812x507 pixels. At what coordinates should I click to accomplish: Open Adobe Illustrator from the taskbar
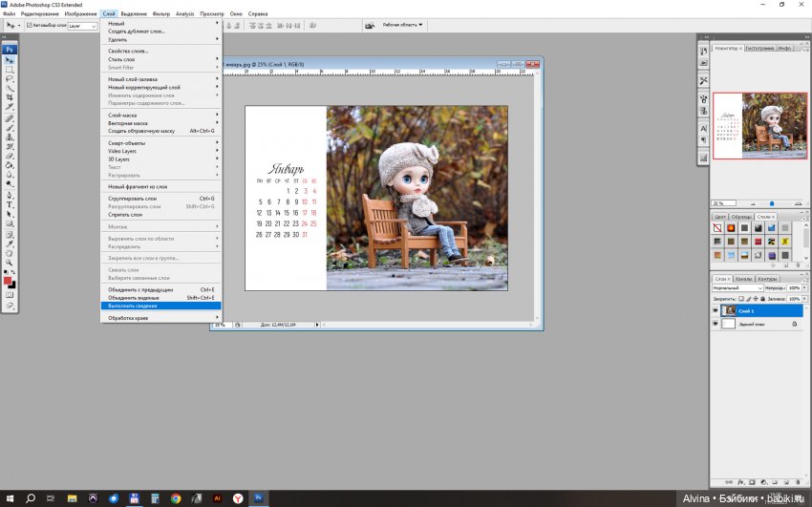(x=218, y=497)
